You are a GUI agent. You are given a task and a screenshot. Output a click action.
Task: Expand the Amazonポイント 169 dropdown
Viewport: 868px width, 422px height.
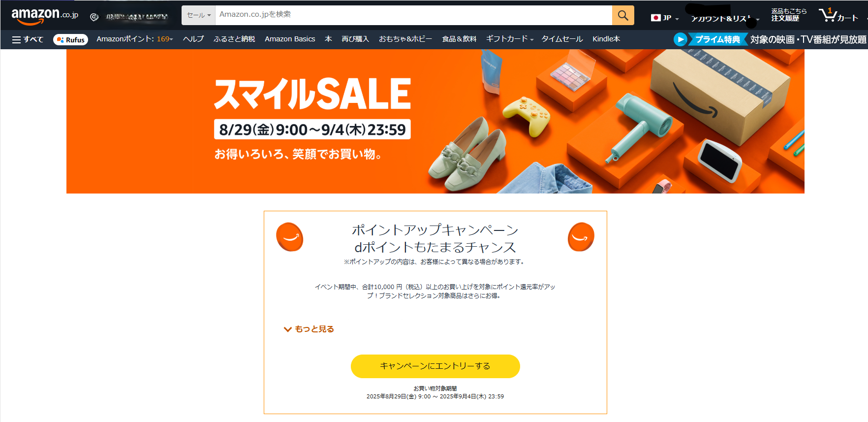(135, 39)
